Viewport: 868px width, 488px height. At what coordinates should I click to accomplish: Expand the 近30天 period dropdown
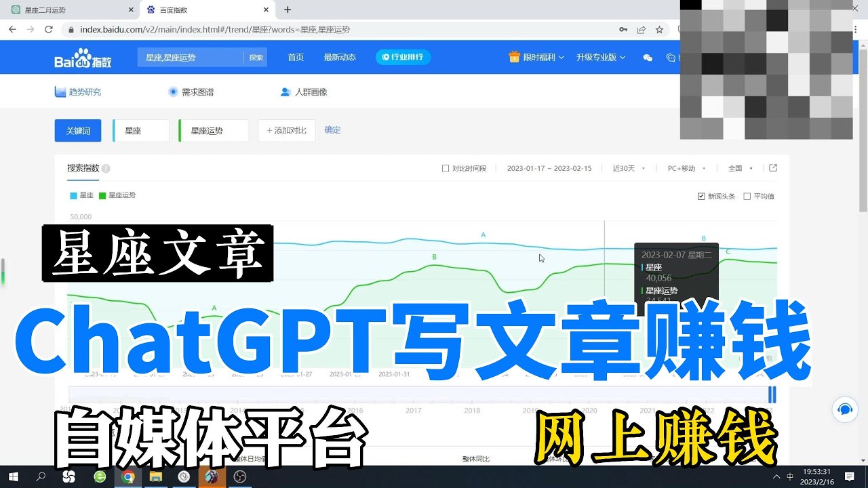pos(629,168)
